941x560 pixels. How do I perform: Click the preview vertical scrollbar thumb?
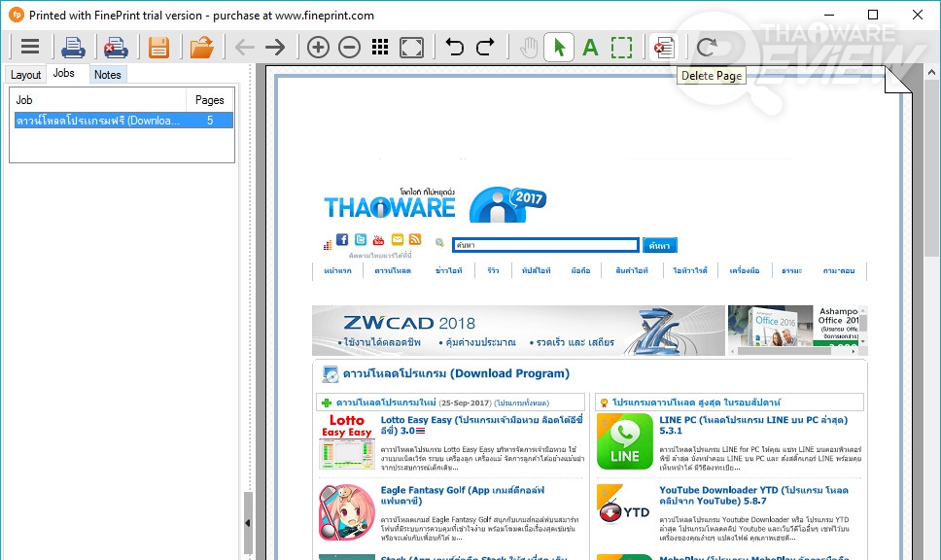click(x=931, y=170)
